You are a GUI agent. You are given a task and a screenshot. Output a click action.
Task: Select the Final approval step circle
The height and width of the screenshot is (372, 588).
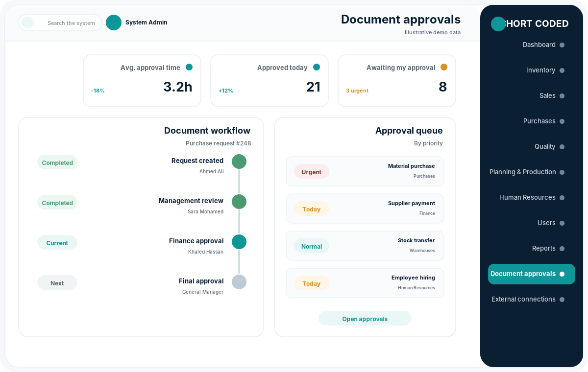click(239, 282)
